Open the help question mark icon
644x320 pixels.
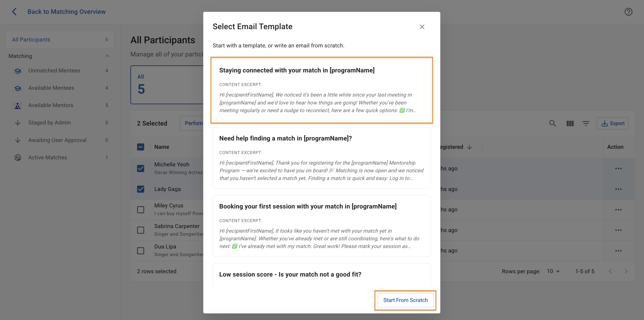[x=628, y=12]
